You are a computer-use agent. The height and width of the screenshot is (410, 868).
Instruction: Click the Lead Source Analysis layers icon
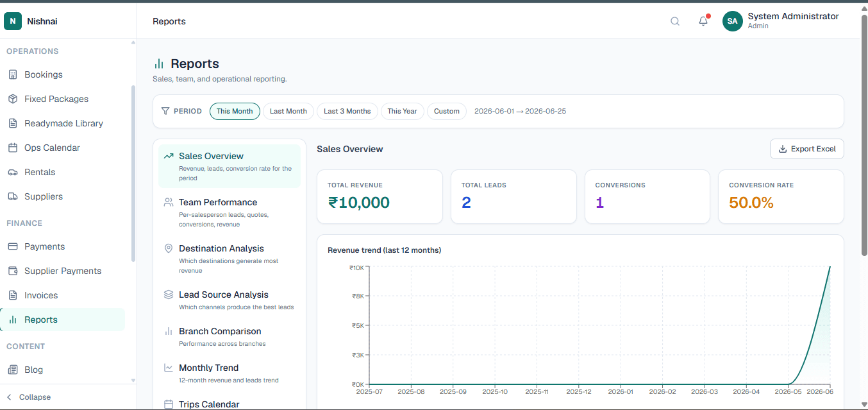pyautogui.click(x=169, y=295)
